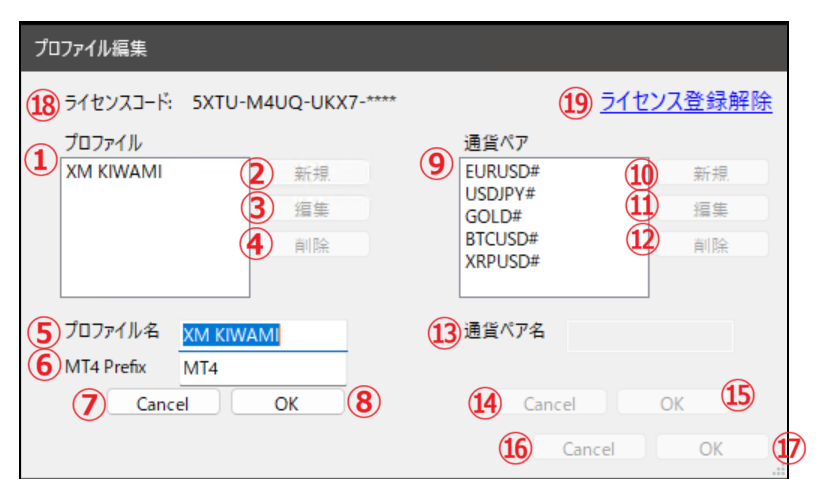Click 削除 beside the currency pair list
The height and width of the screenshot is (499, 819).
pyautogui.click(x=711, y=244)
